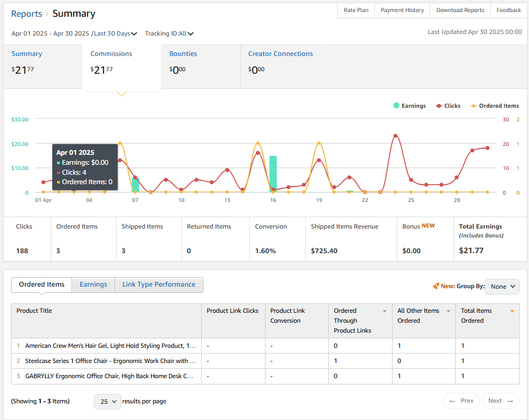
Task: Open the Last 30 Days date range dropdown
Action: (116, 33)
